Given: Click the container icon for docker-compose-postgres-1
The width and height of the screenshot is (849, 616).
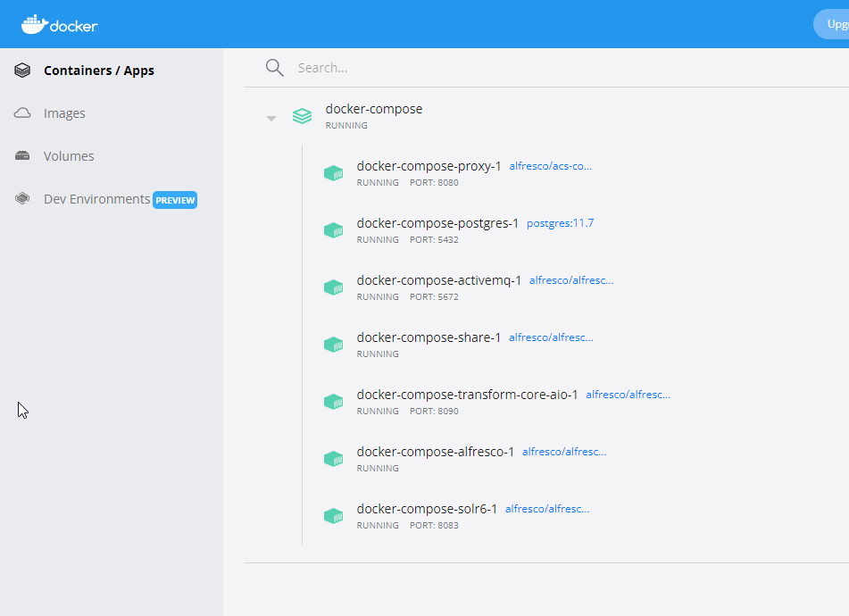Looking at the screenshot, I should coord(334,229).
